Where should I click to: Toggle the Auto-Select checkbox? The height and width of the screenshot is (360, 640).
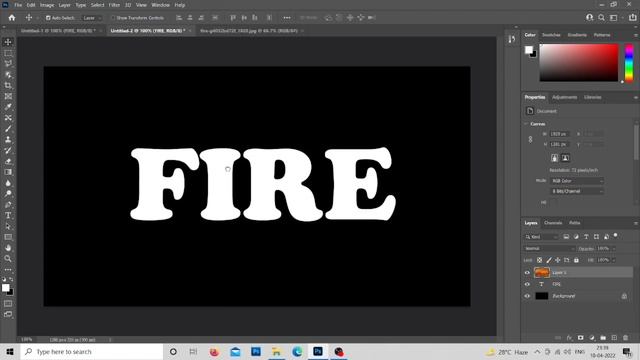(x=48, y=18)
